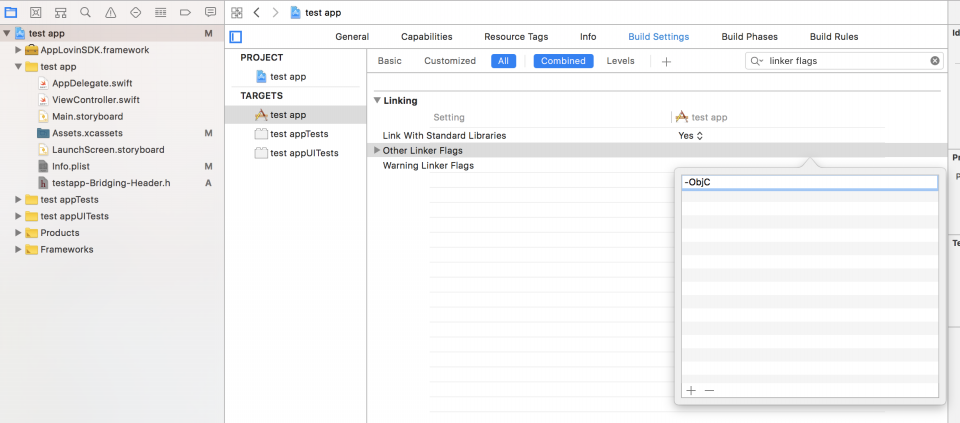
Task: Expand the test appUITests folder
Action: [x=18, y=216]
